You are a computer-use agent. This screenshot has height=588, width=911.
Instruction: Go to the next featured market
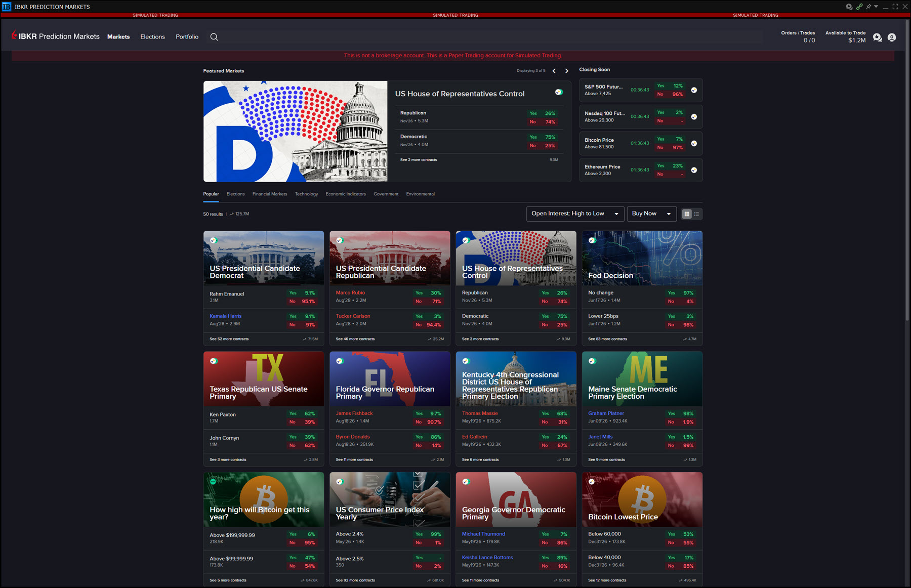(x=567, y=71)
